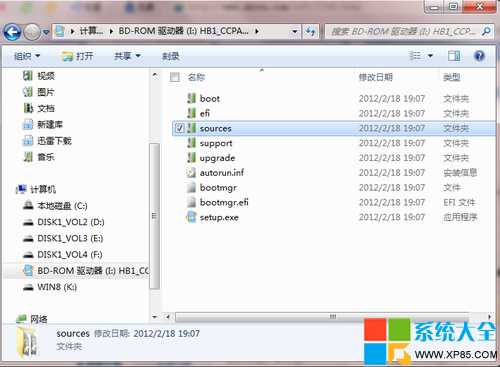This screenshot has width=500, height=367.
Task: Open WIN8 (K:) drive
Action: [50, 287]
